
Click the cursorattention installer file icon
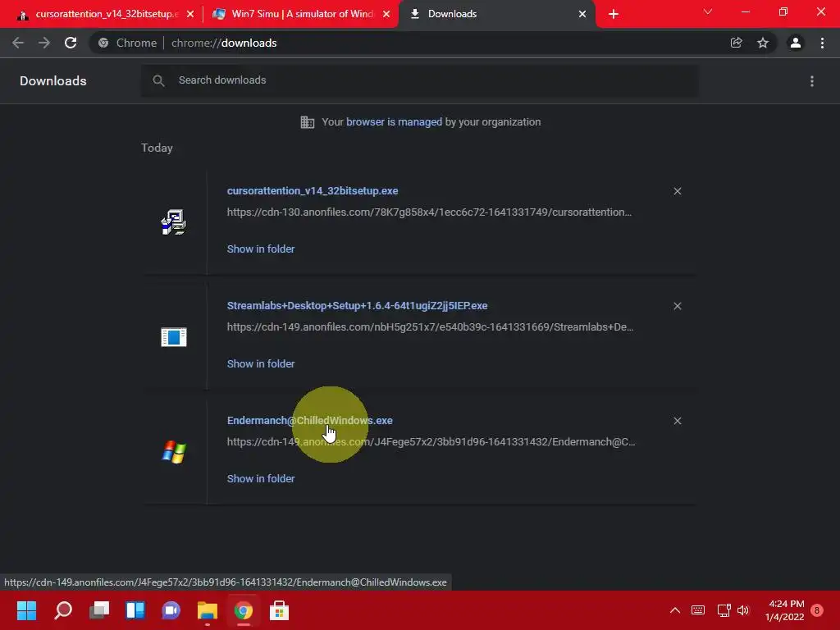[x=174, y=222]
